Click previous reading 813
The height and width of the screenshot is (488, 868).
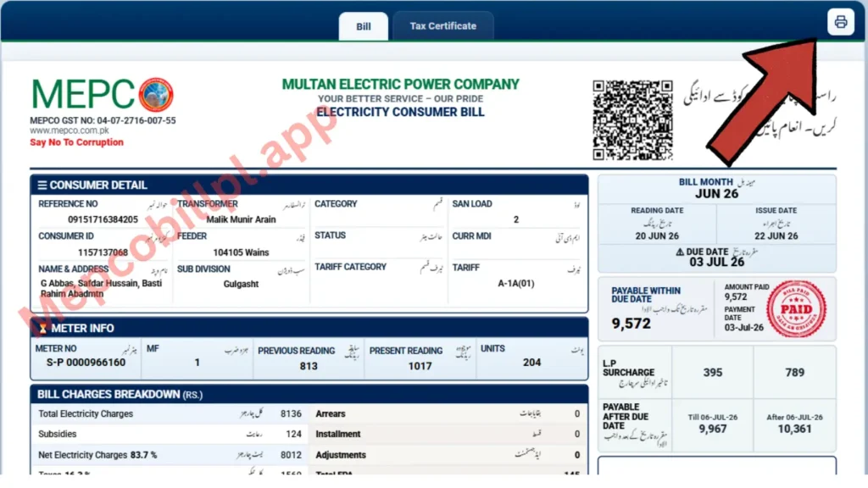309,366
